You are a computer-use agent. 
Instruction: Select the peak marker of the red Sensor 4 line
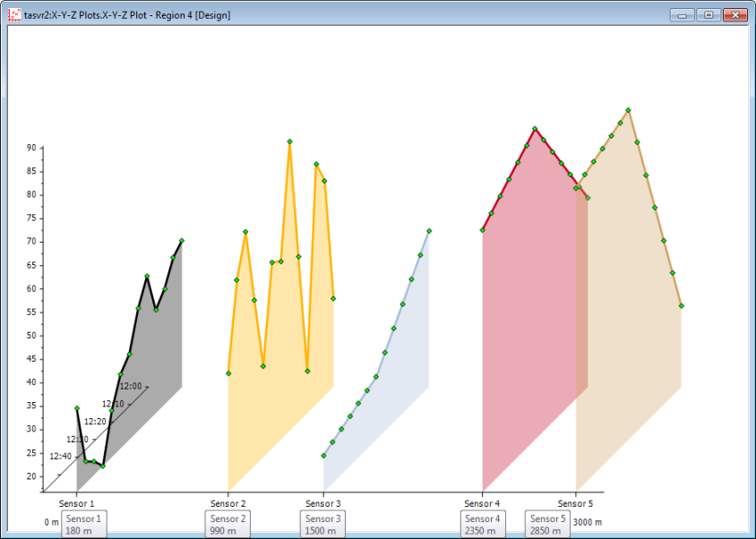pyautogui.click(x=535, y=129)
